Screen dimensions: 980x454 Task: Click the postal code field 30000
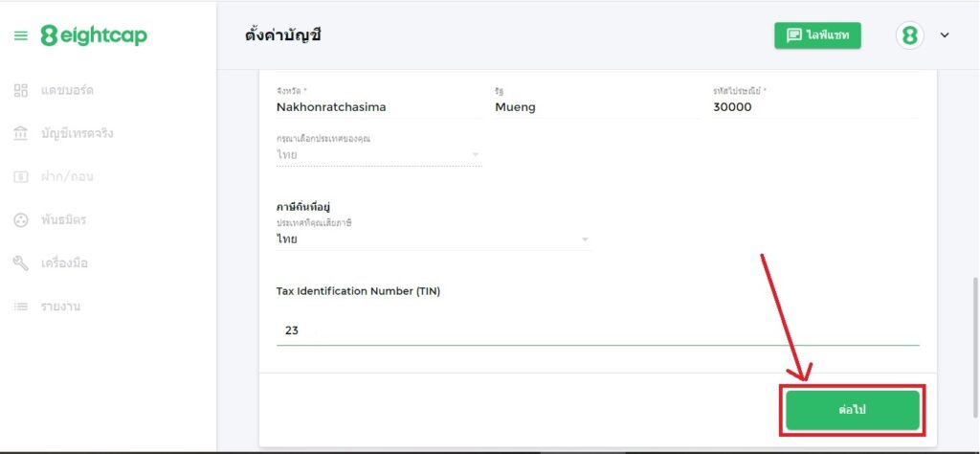[813, 107]
